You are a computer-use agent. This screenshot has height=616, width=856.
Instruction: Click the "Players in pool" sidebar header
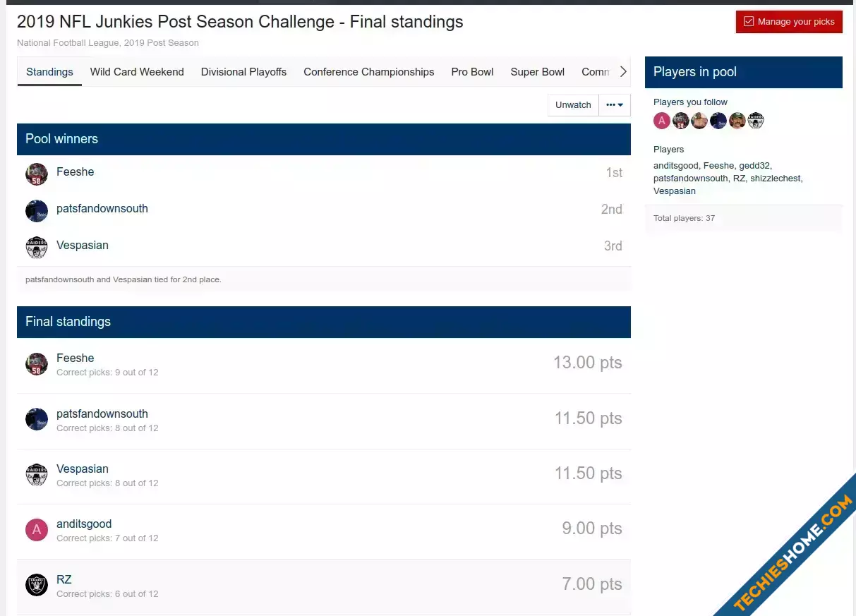(x=744, y=72)
